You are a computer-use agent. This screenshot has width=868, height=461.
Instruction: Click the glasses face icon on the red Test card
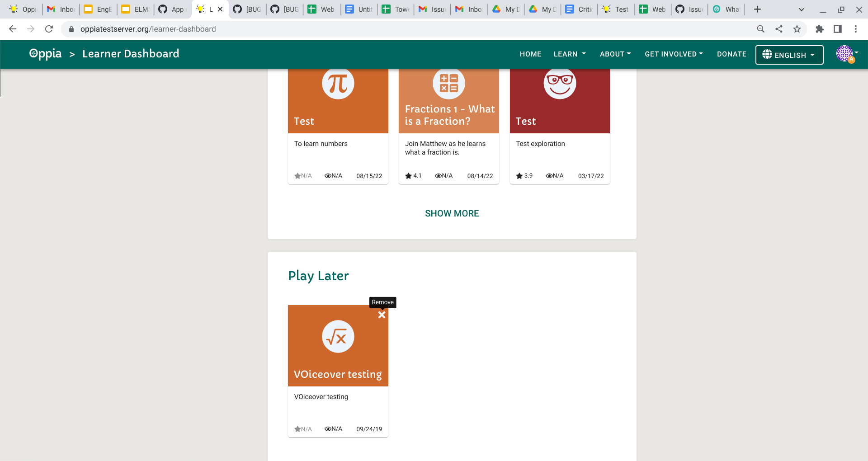tap(560, 83)
